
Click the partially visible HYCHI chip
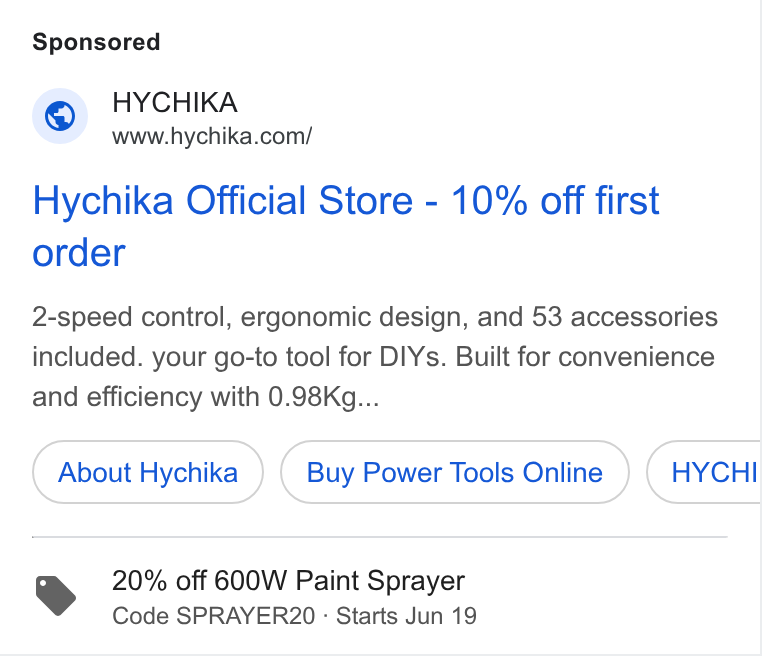pos(704,472)
